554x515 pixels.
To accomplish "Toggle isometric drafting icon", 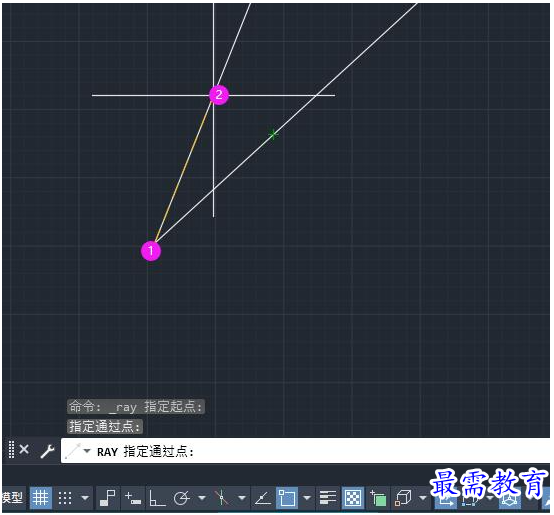I will click(222, 498).
